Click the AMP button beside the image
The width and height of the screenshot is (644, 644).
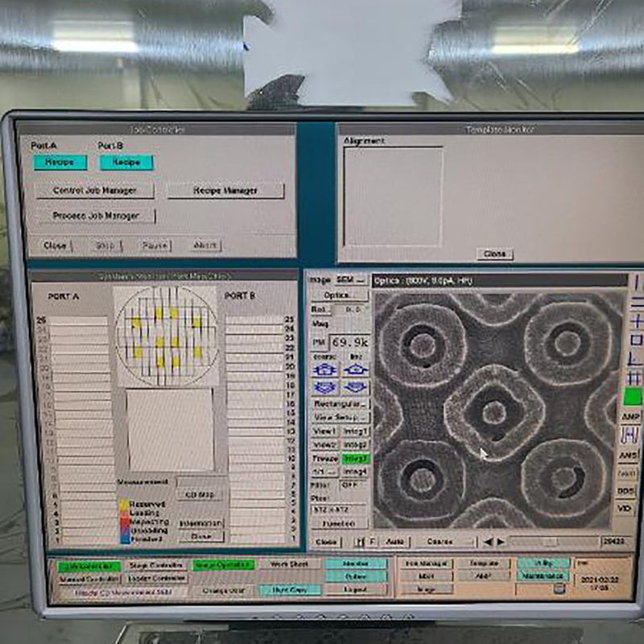(x=630, y=417)
